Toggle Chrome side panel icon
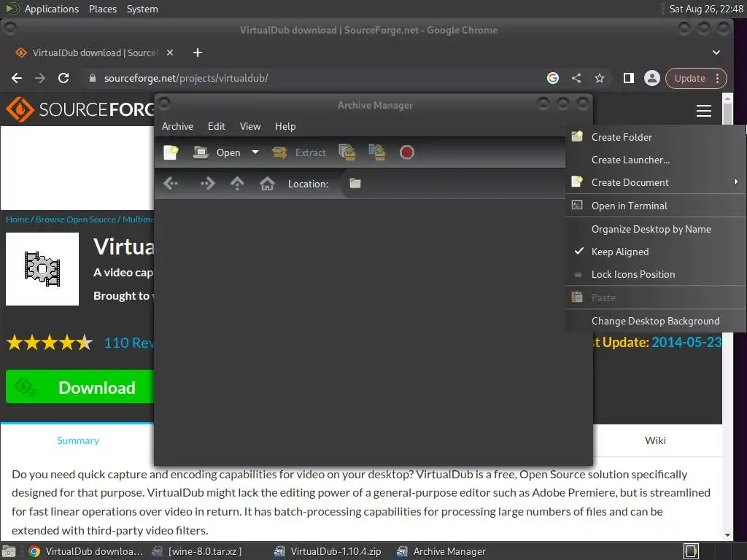The width and height of the screenshot is (747, 560). [x=629, y=78]
